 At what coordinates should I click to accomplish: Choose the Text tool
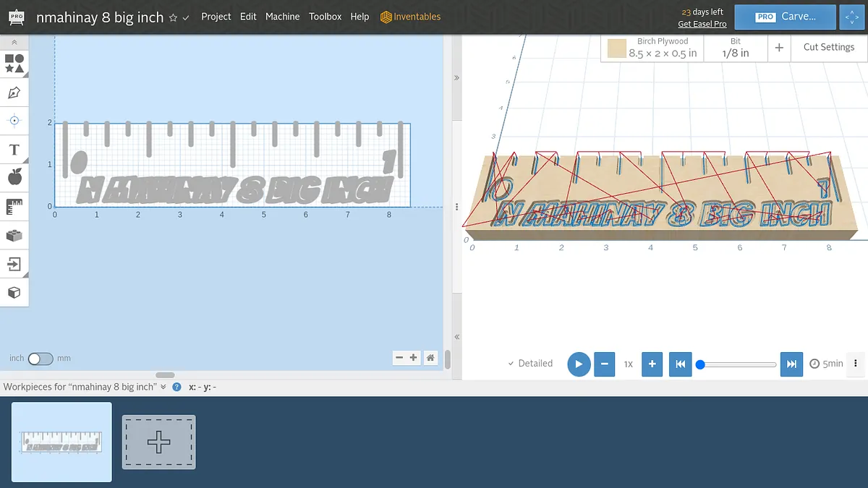tap(14, 150)
